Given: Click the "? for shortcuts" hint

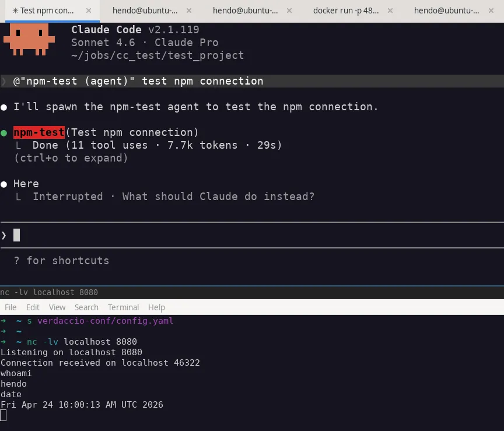Looking at the screenshot, I should click(61, 261).
